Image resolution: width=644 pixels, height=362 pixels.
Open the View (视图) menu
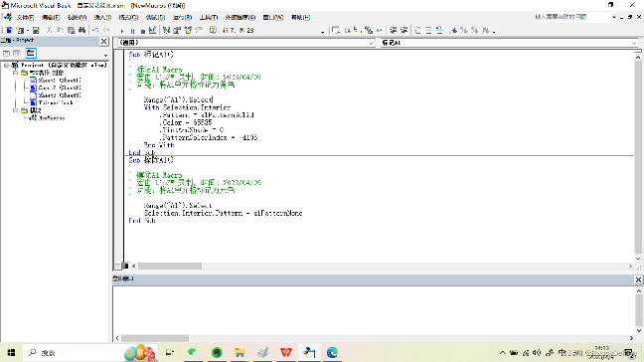77,17
